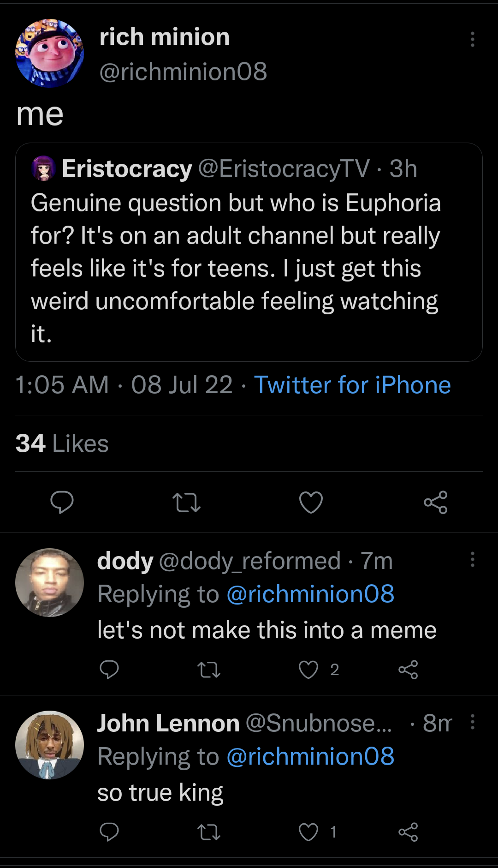Retweet dody's reply
Viewport: 498px width, 868px height.
coord(209,670)
